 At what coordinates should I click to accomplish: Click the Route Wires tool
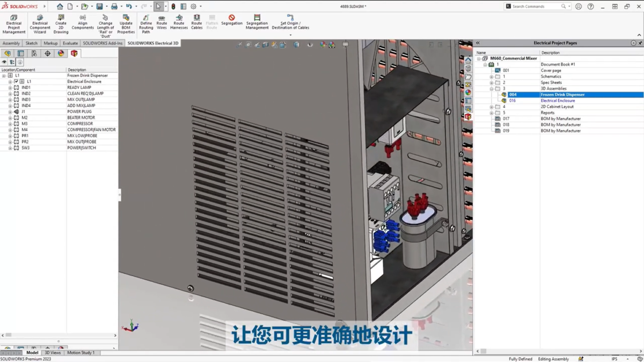pyautogui.click(x=162, y=23)
